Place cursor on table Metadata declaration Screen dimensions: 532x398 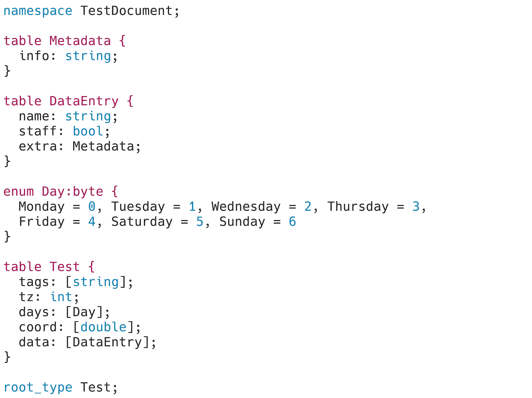click(65, 41)
